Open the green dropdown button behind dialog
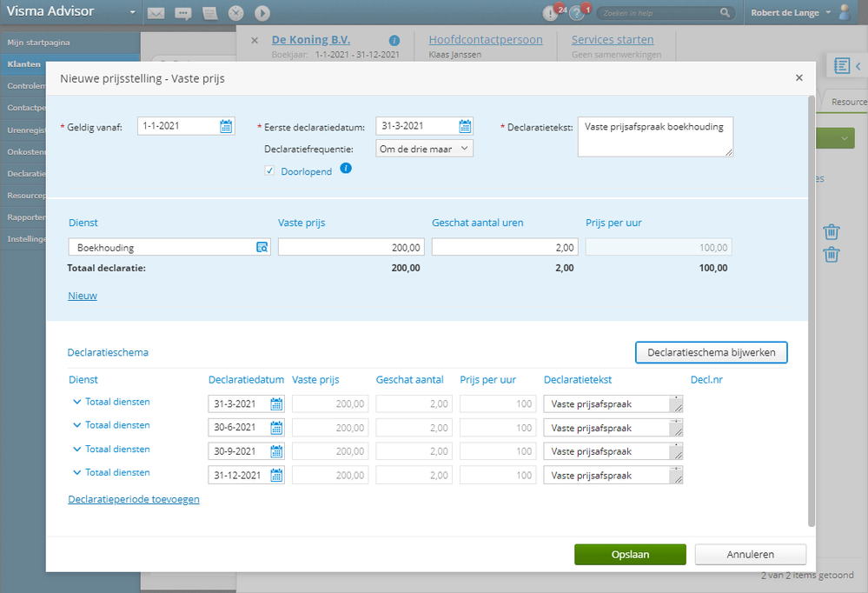Viewport: 868px width, 593px height. (835, 138)
